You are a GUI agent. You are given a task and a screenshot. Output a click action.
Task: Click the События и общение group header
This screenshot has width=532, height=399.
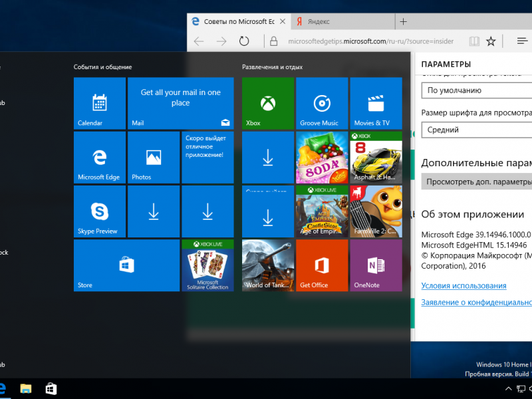point(102,67)
